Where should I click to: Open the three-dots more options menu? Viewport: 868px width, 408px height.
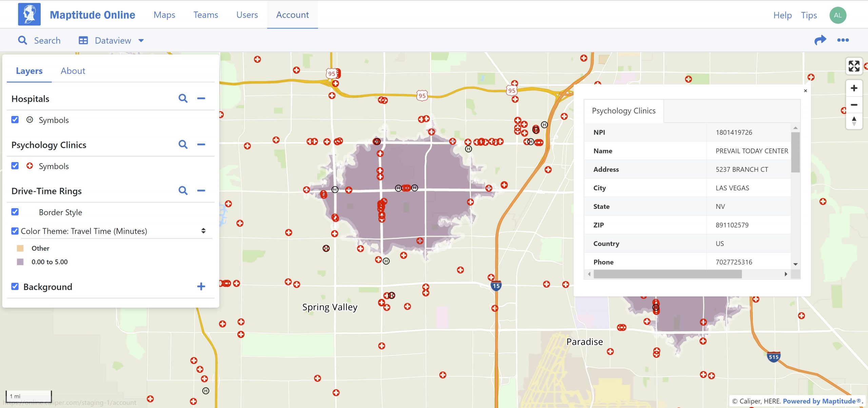coord(843,40)
